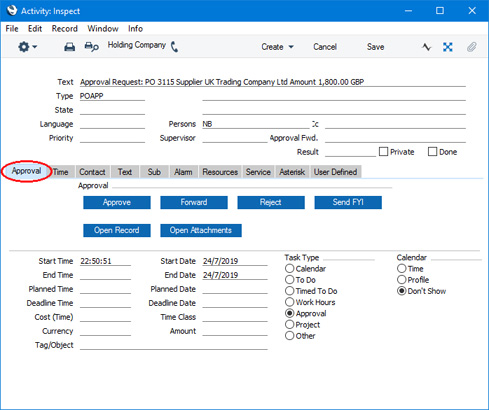489x410 pixels.
Task: Select the To Do task type
Action: (290, 280)
